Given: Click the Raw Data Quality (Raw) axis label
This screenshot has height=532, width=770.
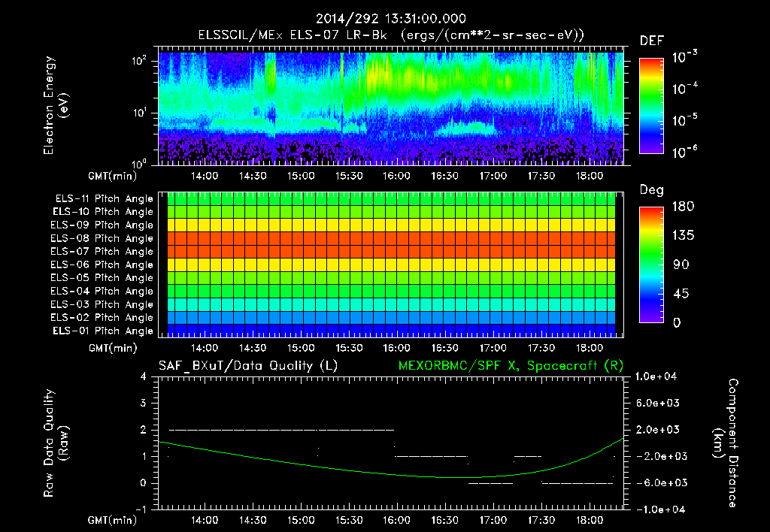Looking at the screenshot, I should point(56,443).
